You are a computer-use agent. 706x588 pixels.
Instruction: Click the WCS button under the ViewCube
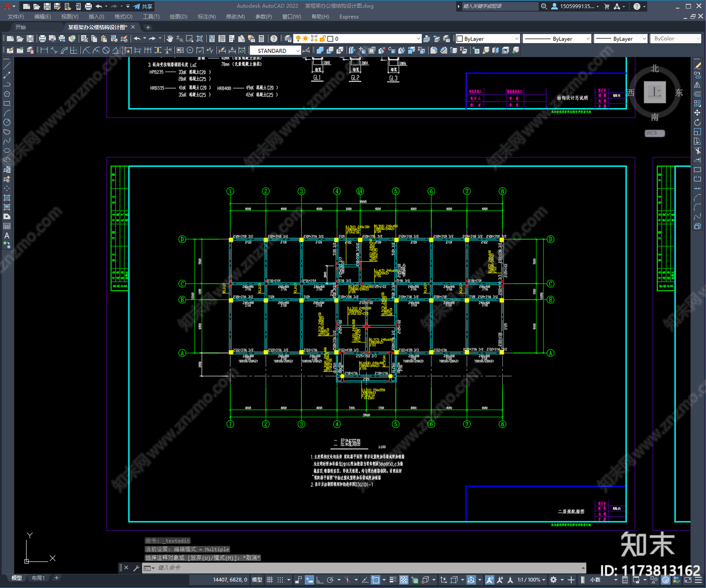tap(654, 133)
